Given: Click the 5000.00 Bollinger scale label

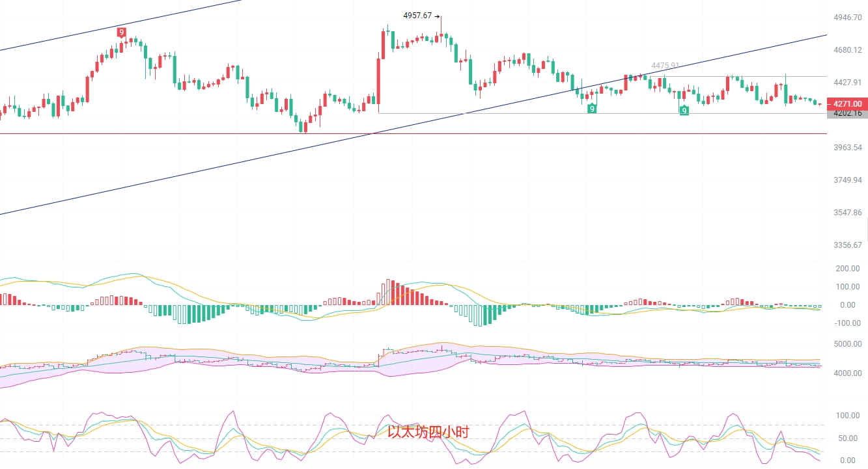Looking at the screenshot, I should (x=848, y=344).
